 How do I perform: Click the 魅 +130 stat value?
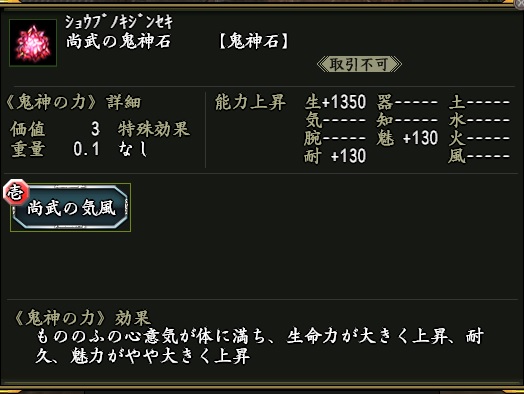tap(407, 138)
